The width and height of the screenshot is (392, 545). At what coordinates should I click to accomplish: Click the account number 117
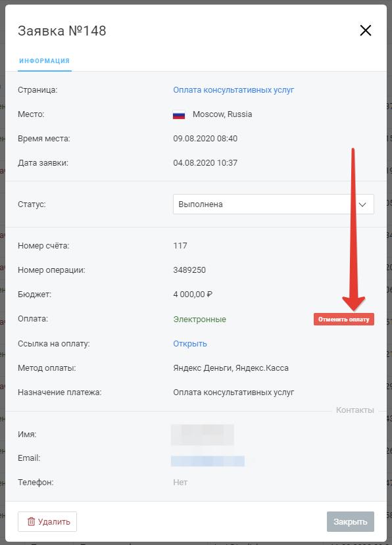point(180,246)
